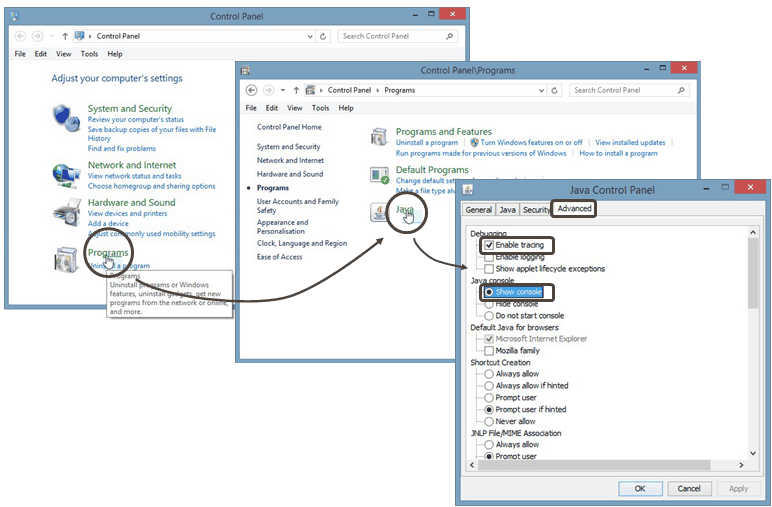Check Show applet lifecycle exceptions
772x507 pixels.
tap(489, 269)
